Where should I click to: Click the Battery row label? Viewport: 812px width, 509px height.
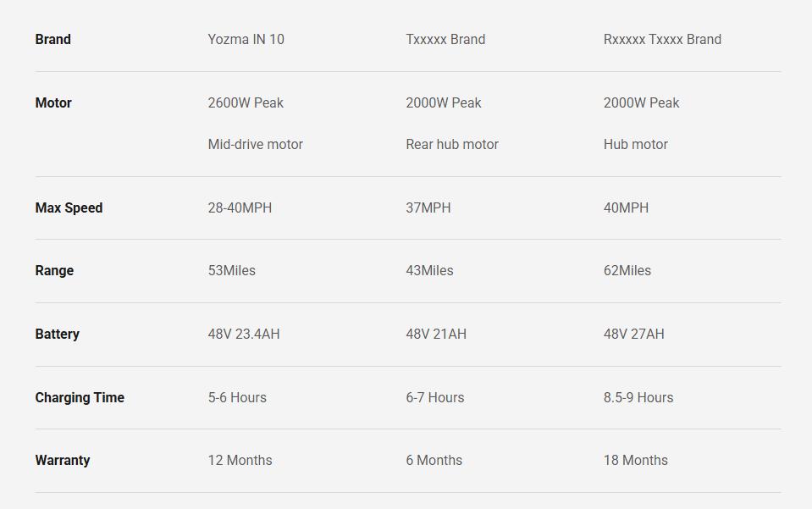(x=57, y=334)
